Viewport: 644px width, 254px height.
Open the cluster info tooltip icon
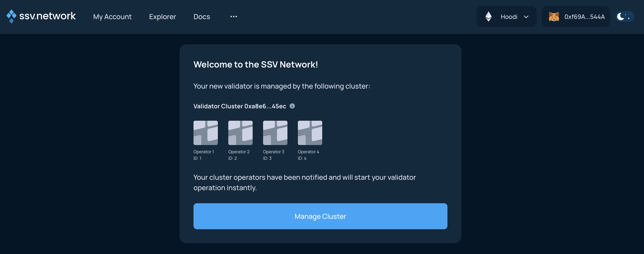(292, 106)
